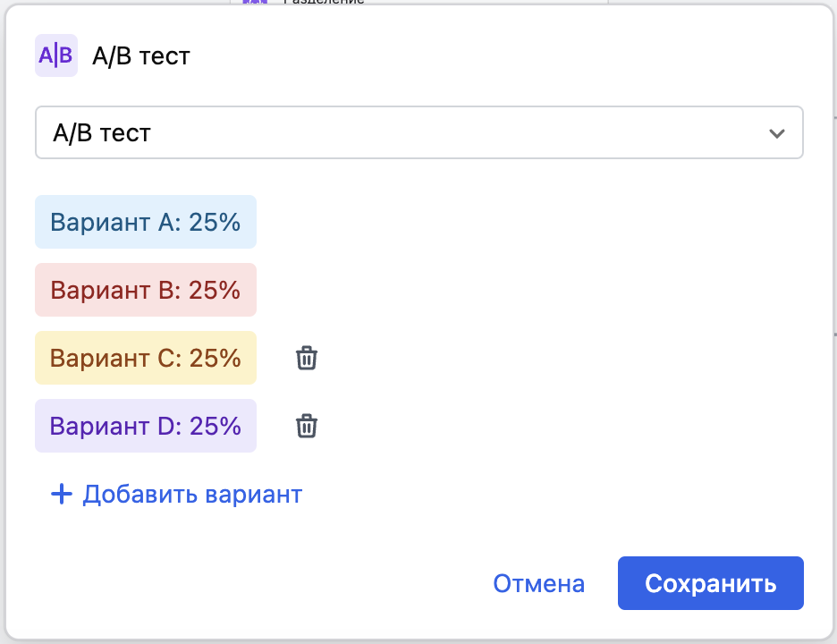Select the Вариант D: 25% chip
Image resolution: width=837 pixels, height=644 pixels.
click(145, 427)
